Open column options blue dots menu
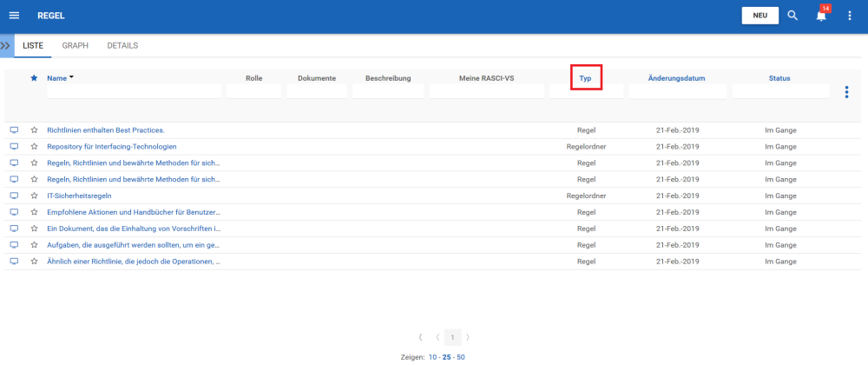This screenshot has width=868, height=365. pyautogui.click(x=846, y=92)
